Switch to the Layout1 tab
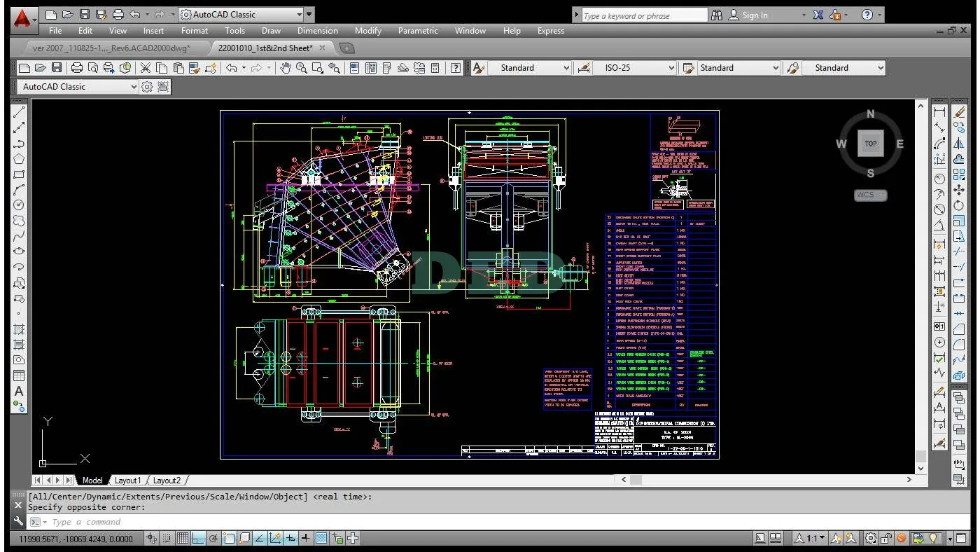980x552 pixels. tap(127, 481)
